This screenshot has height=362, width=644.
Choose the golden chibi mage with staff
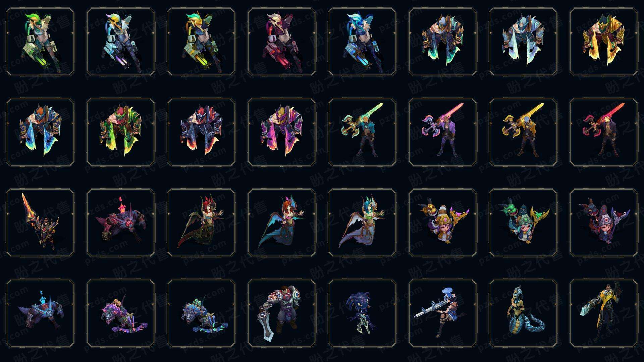point(443,223)
